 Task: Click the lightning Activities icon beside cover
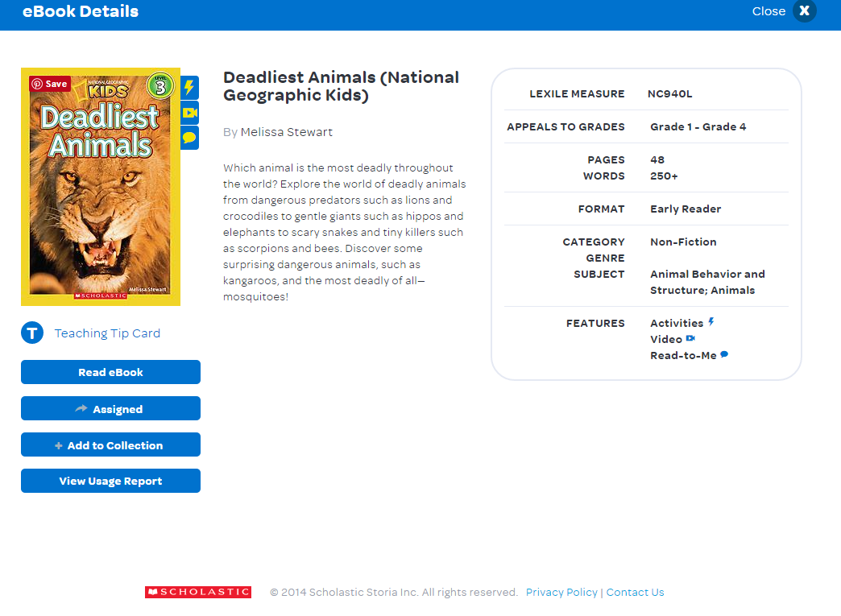pos(189,88)
